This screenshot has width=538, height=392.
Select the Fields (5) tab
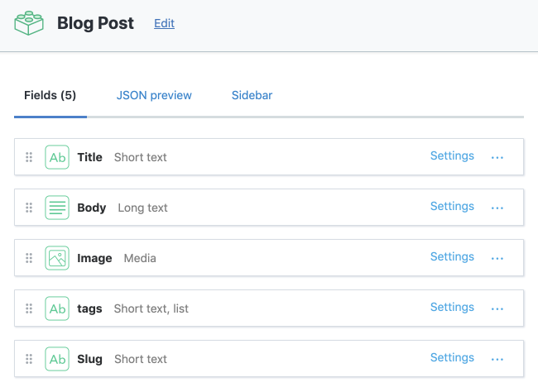[50, 95]
